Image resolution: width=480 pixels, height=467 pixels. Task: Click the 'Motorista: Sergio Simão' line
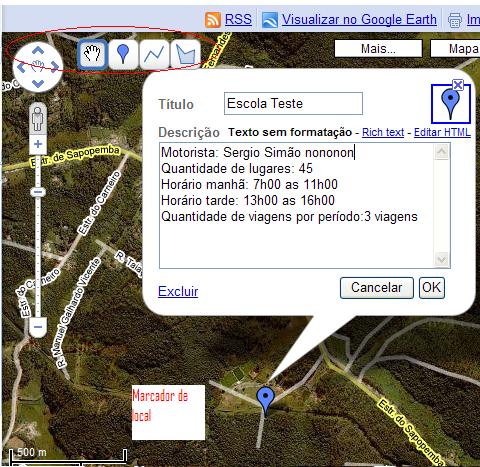click(x=257, y=153)
